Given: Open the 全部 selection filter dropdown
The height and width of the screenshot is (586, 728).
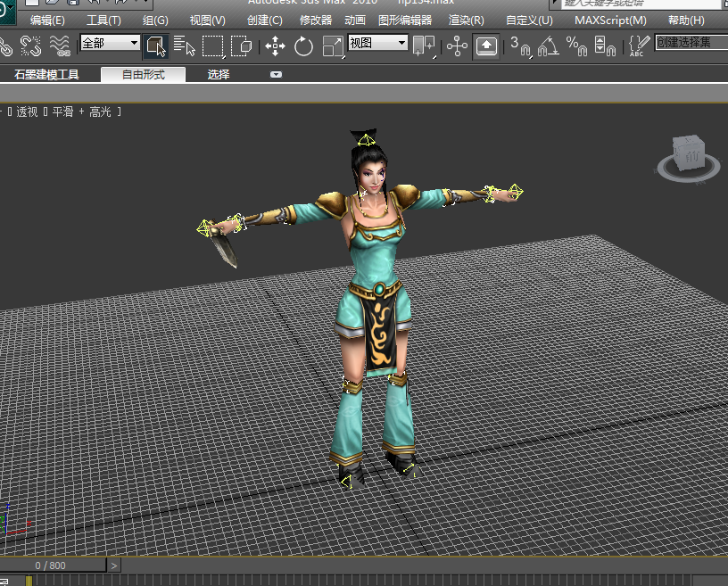Looking at the screenshot, I should pos(110,43).
